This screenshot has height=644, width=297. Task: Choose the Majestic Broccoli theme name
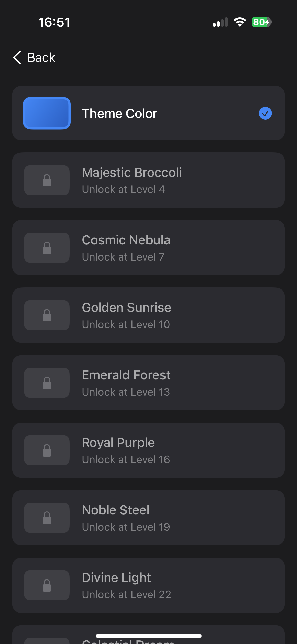tap(132, 173)
